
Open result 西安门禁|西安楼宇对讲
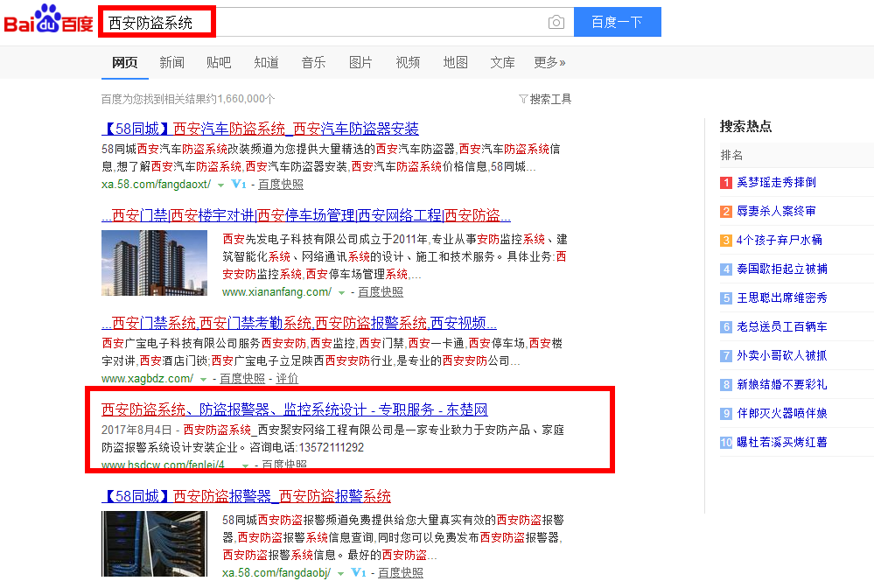point(306,215)
